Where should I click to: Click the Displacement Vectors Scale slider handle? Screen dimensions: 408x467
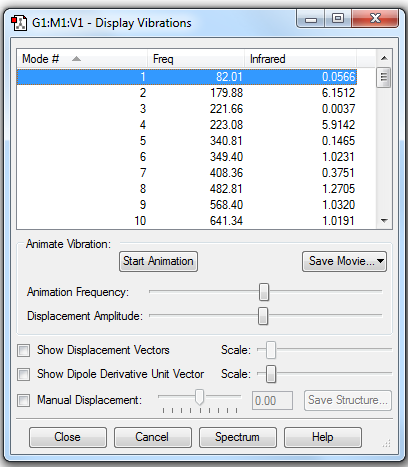click(x=271, y=350)
